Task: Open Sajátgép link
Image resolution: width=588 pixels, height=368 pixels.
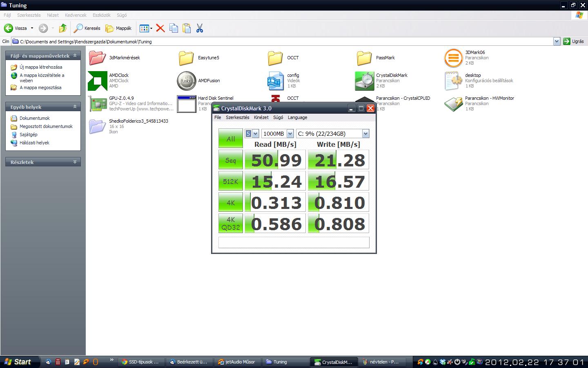Action: (29, 135)
